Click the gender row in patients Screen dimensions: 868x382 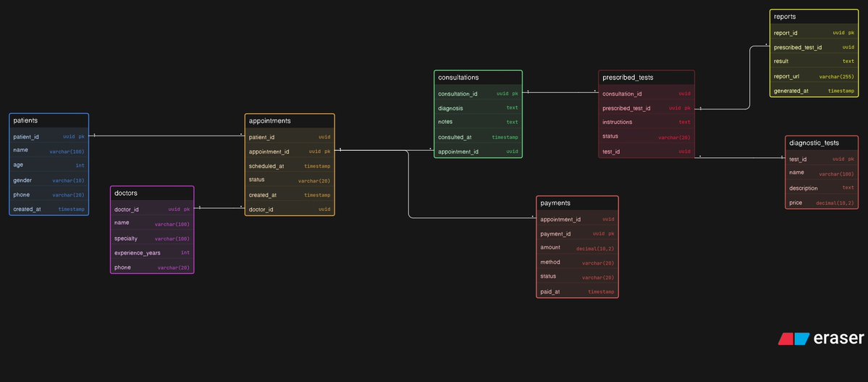point(49,180)
